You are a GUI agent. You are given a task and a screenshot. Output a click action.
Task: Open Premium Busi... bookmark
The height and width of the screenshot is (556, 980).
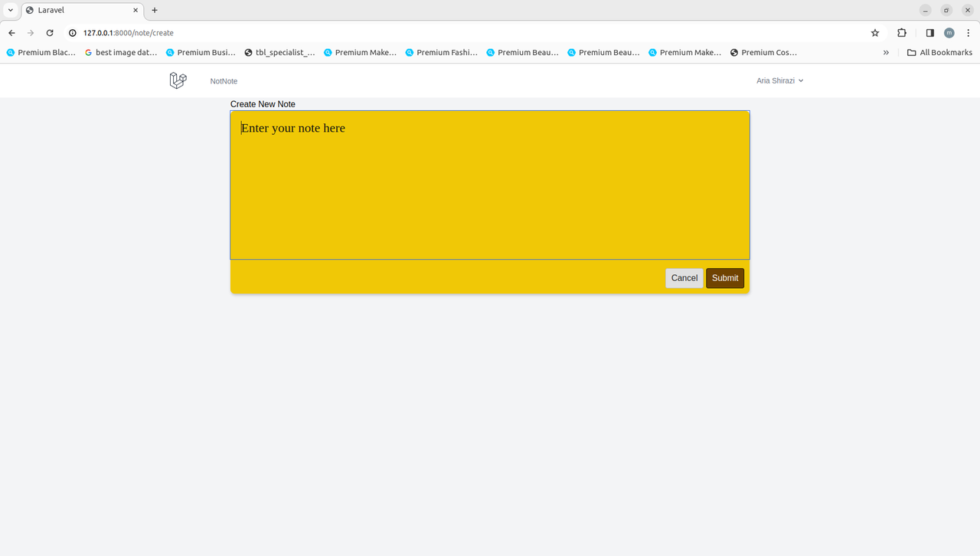click(201, 53)
